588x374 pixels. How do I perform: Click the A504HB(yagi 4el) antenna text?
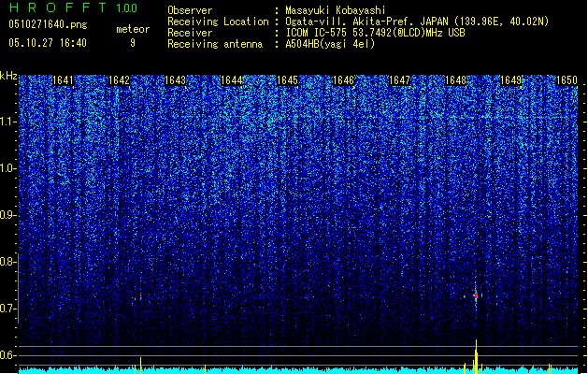click(x=330, y=44)
